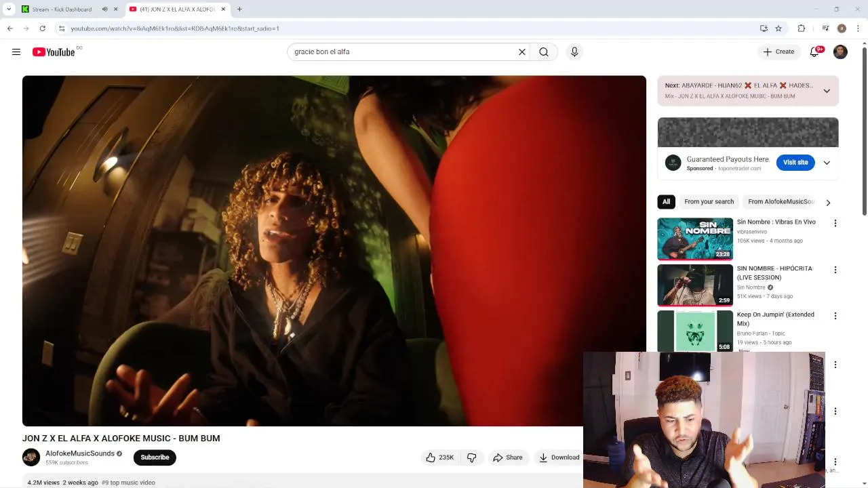Click #9 top music video text
This screenshot has width=868, height=488.
point(128,483)
